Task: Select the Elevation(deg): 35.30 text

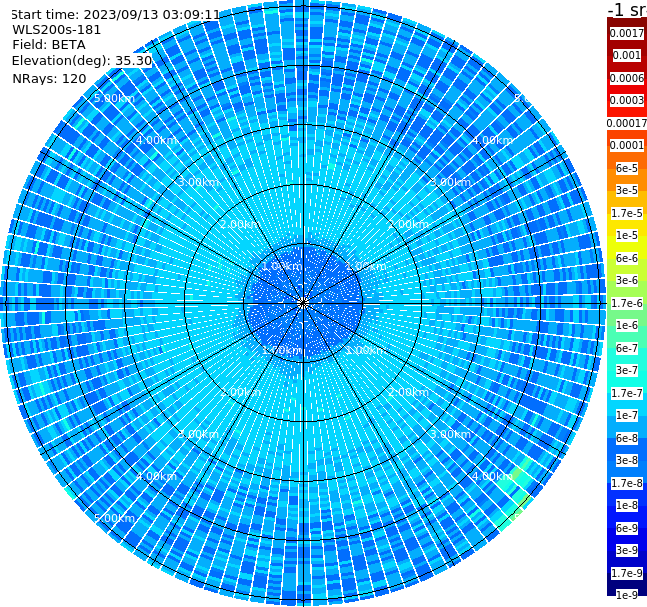Action: tap(82, 61)
